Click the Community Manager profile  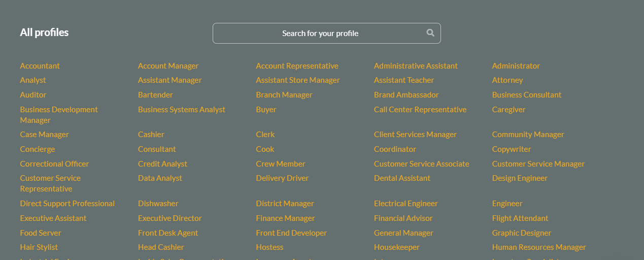[528, 135]
